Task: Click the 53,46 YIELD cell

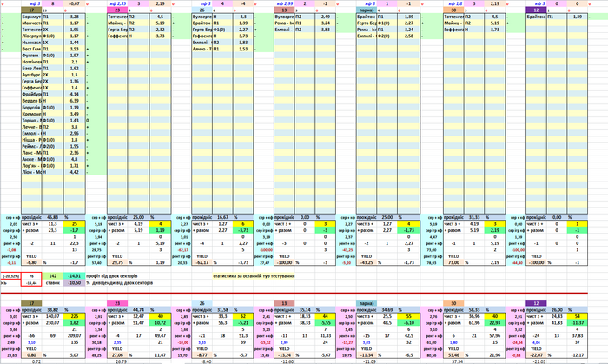Action: (x=453, y=355)
